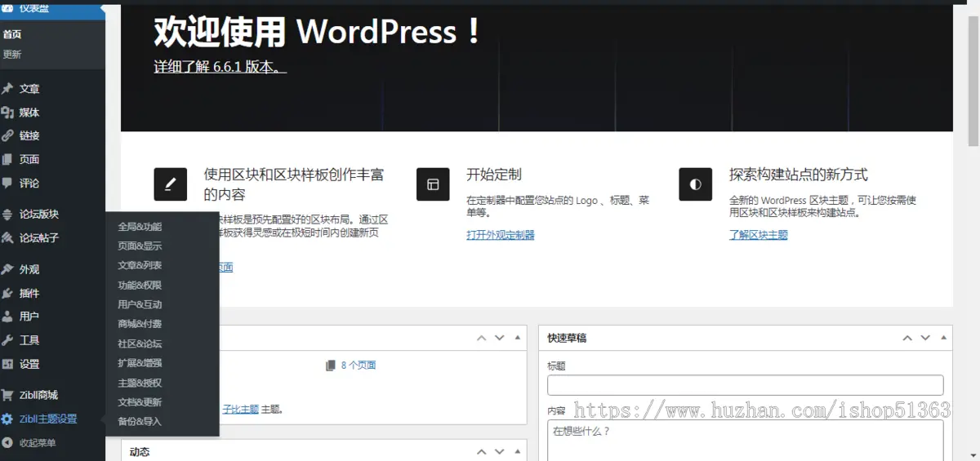Open the 论坛版块 forum sections icon

click(x=7, y=215)
